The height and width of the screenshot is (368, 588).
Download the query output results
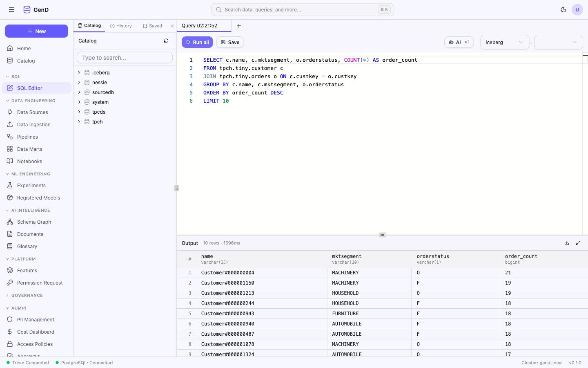[567, 243]
